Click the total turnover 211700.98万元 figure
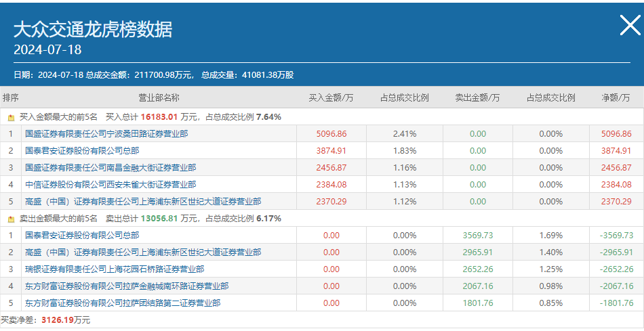Screen dimensions: 644x331 [x=164, y=75]
